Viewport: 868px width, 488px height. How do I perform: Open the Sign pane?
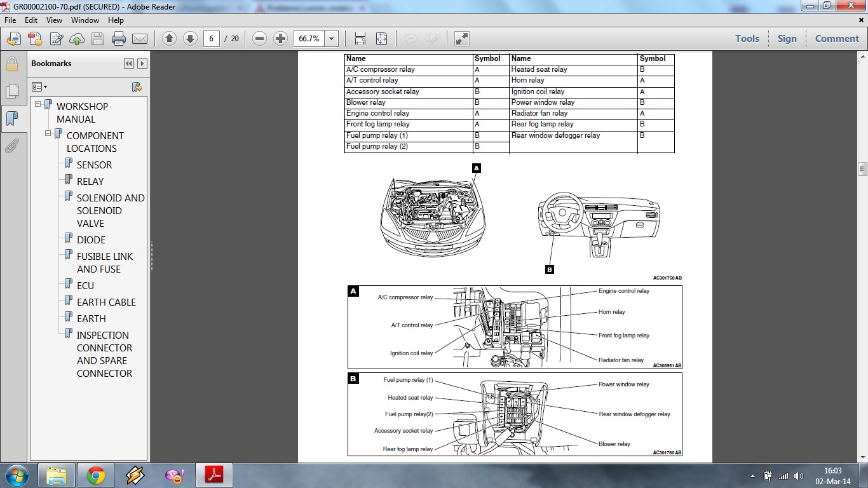tap(787, 39)
